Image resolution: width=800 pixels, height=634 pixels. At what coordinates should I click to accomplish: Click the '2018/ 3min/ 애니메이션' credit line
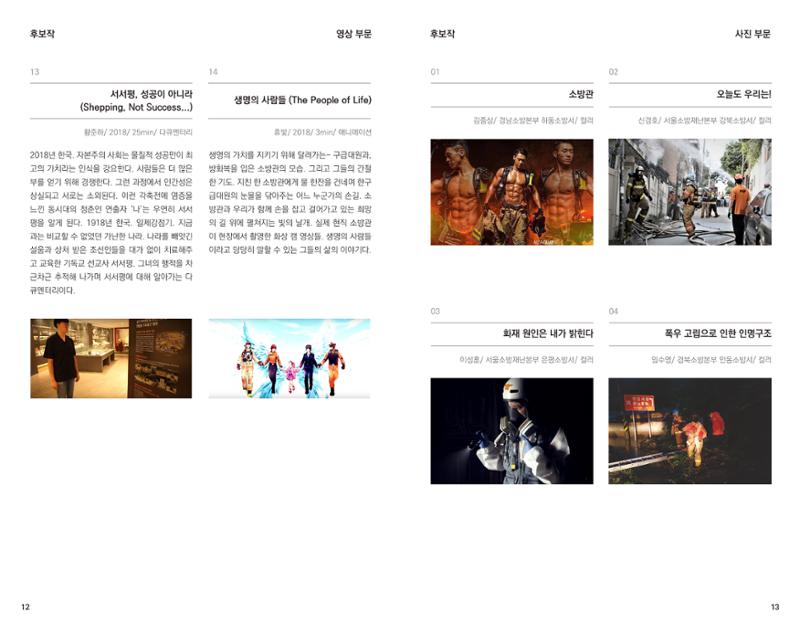click(x=322, y=132)
